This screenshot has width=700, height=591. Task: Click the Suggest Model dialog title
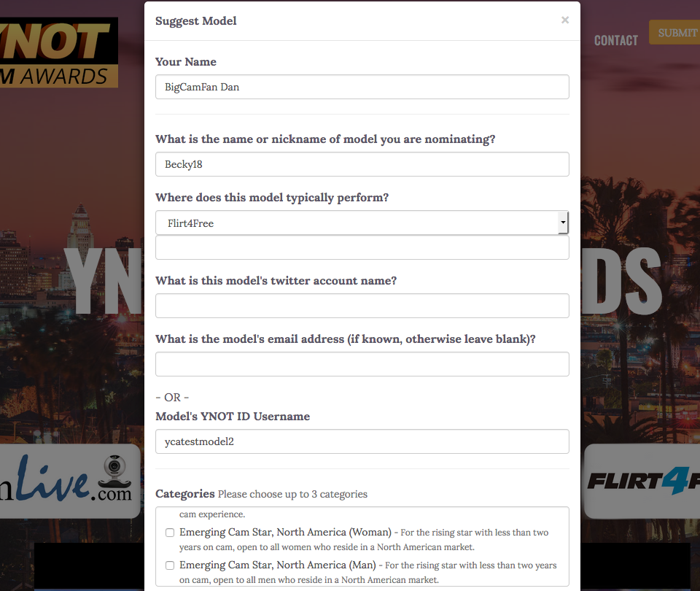tap(195, 21)
